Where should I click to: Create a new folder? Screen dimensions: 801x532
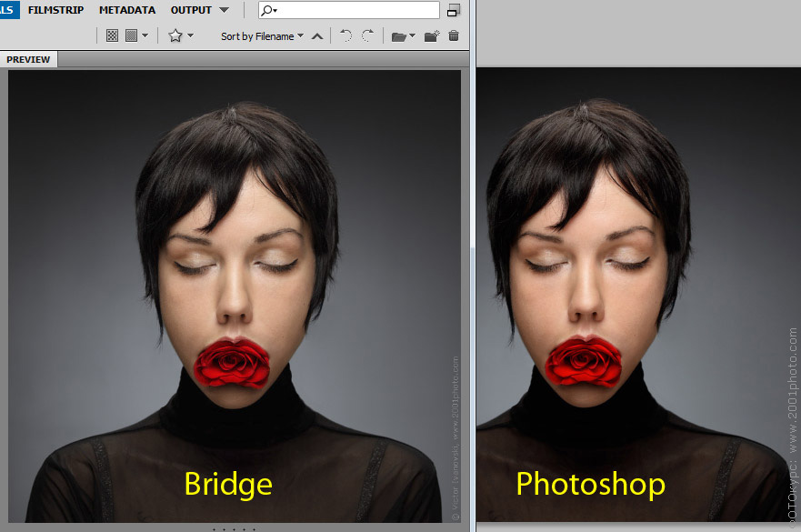pos(432,35)
